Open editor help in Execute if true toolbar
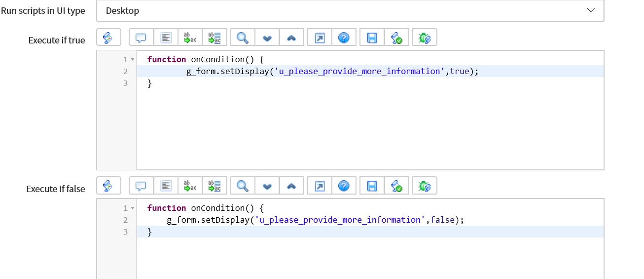644x279 pixels. point(344,38)
